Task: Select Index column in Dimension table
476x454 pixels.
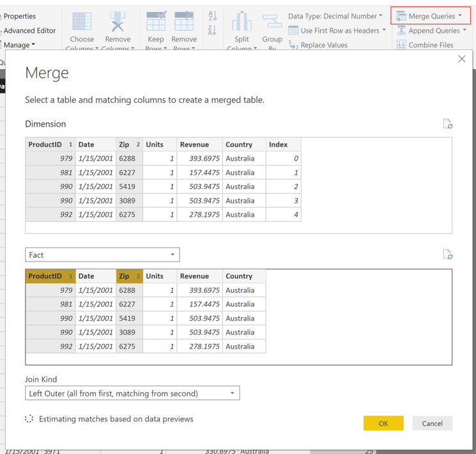Action: (x=284, y=145)
